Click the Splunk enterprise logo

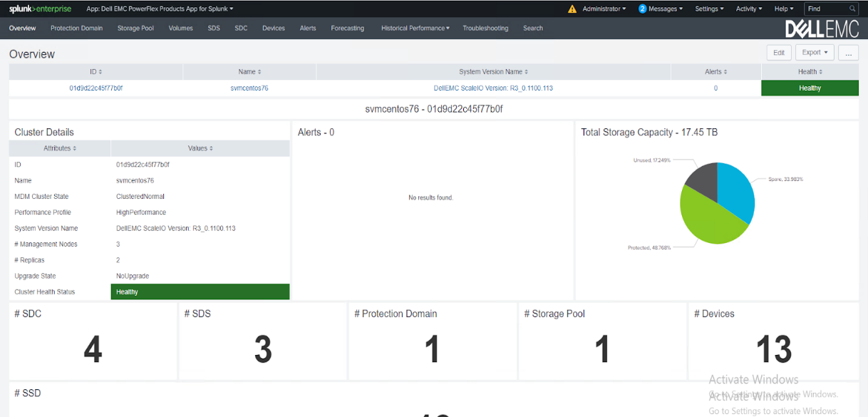click(x=39, y=9)
